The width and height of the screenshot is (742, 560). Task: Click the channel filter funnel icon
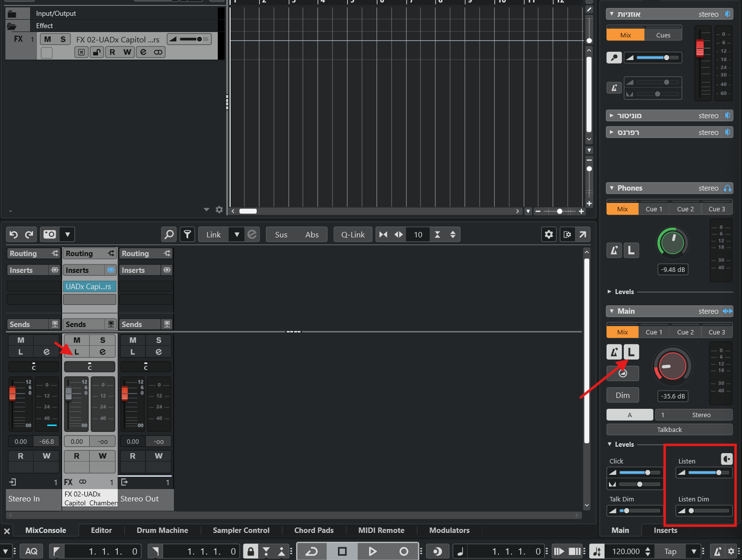coord(187,234)
